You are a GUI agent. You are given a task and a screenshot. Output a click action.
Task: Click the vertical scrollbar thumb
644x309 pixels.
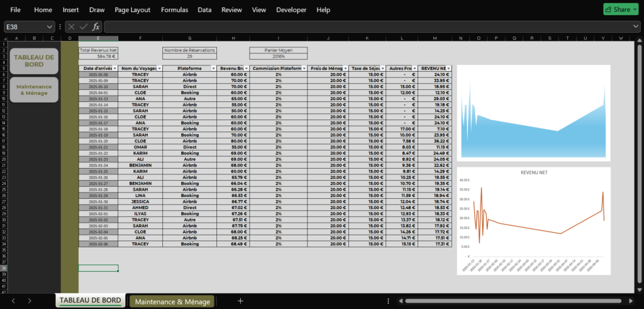pyautogui.click(x=639, y=164)
